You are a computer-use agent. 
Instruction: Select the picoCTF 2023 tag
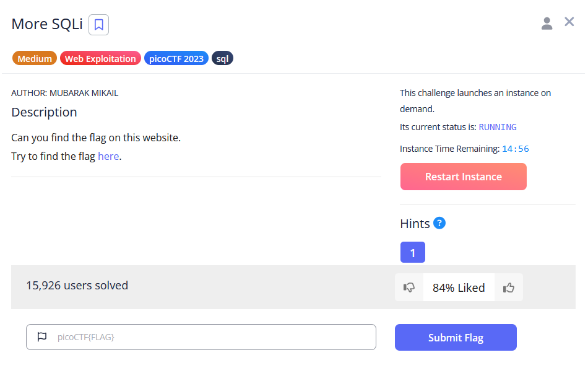176,59
